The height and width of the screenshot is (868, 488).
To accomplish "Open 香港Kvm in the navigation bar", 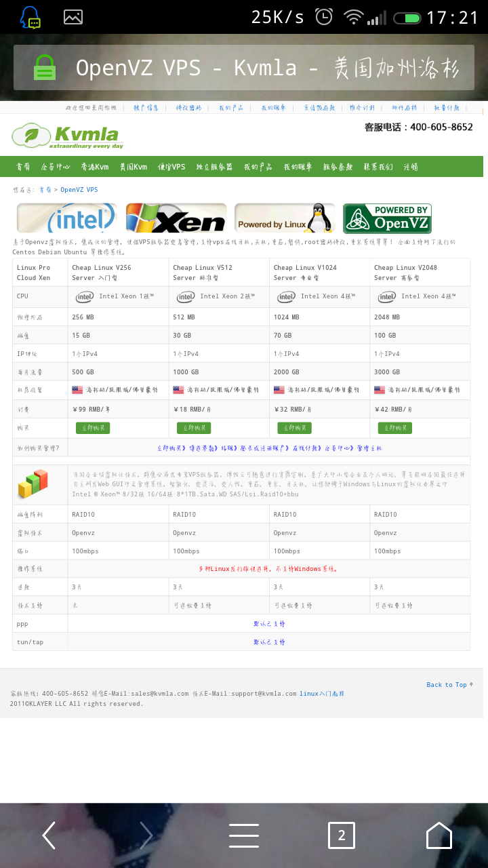I will (x=95, y=167).
